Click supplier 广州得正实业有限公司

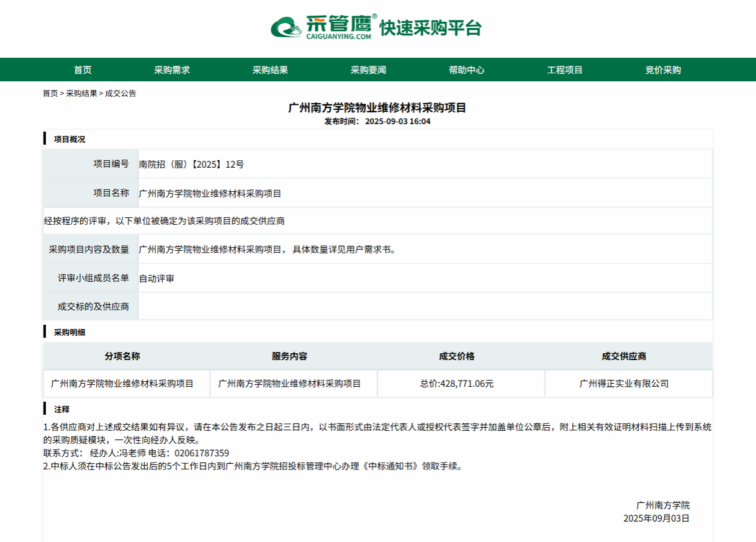click(624, 384)
